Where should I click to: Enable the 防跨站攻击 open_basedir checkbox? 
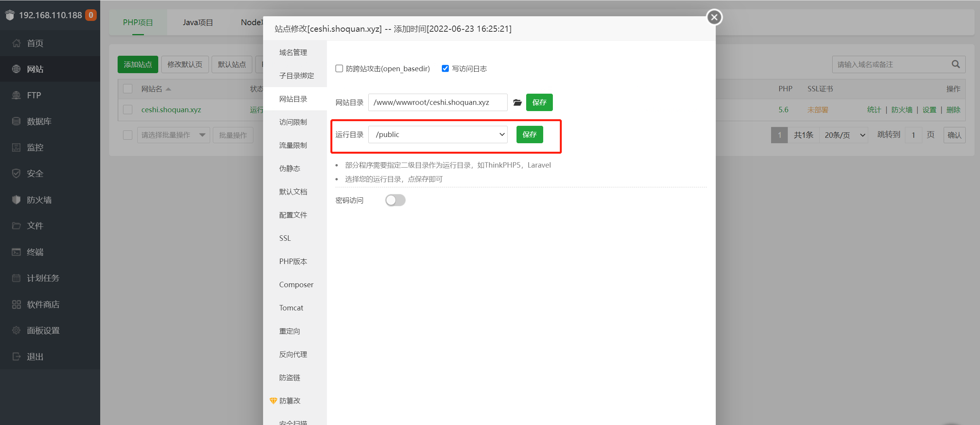tap(339, 69)
